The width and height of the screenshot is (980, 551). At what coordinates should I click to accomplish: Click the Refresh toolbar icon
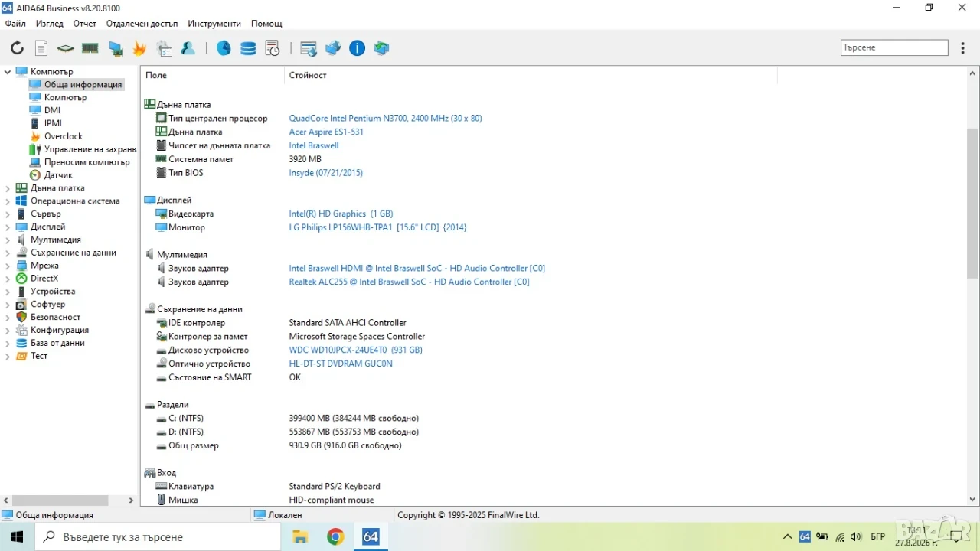point(17,48)
